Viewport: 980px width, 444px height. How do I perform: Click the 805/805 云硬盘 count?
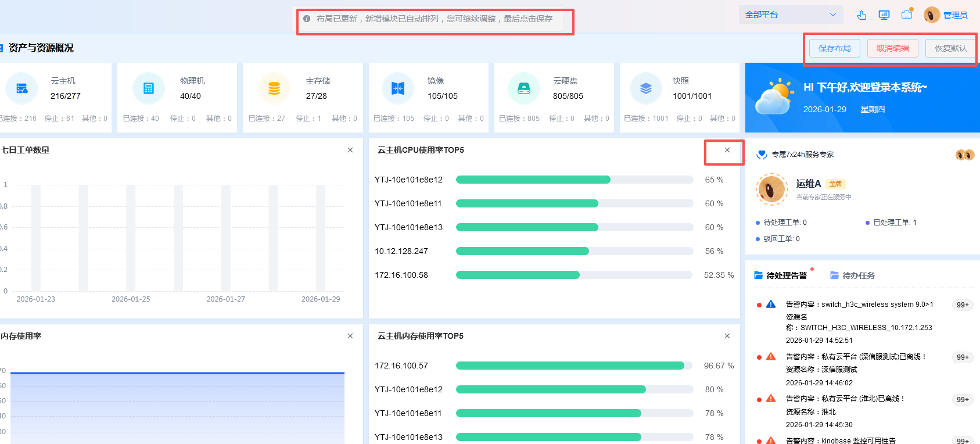568,96
